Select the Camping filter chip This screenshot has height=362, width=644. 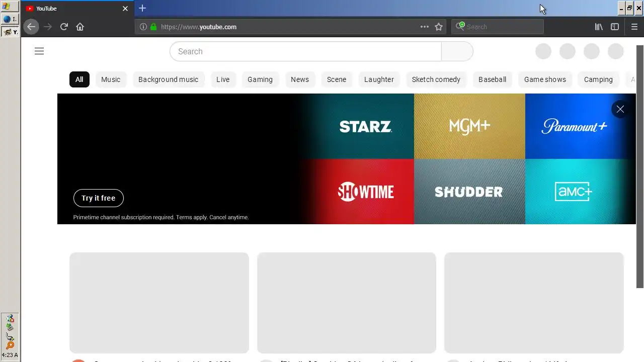[598, 79]
